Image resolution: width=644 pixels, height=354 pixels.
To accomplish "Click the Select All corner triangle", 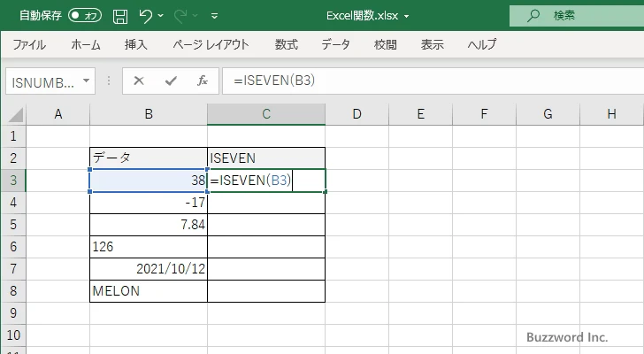I will (x=16, y=114).
